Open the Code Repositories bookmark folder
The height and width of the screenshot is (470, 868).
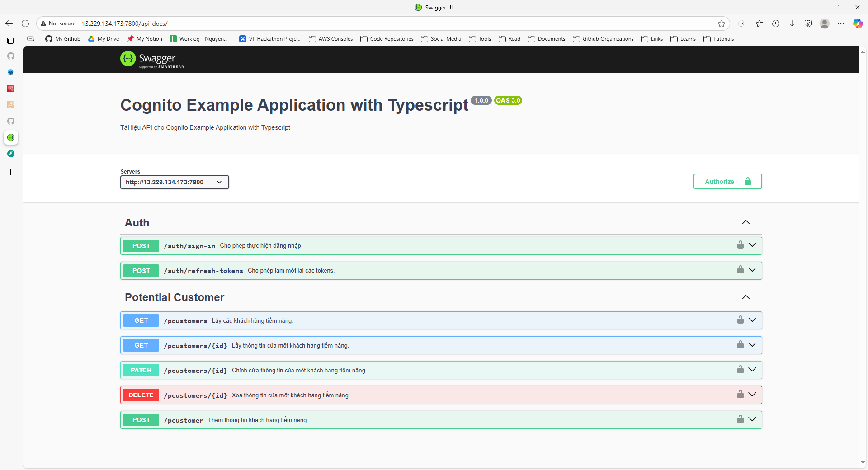387,39
